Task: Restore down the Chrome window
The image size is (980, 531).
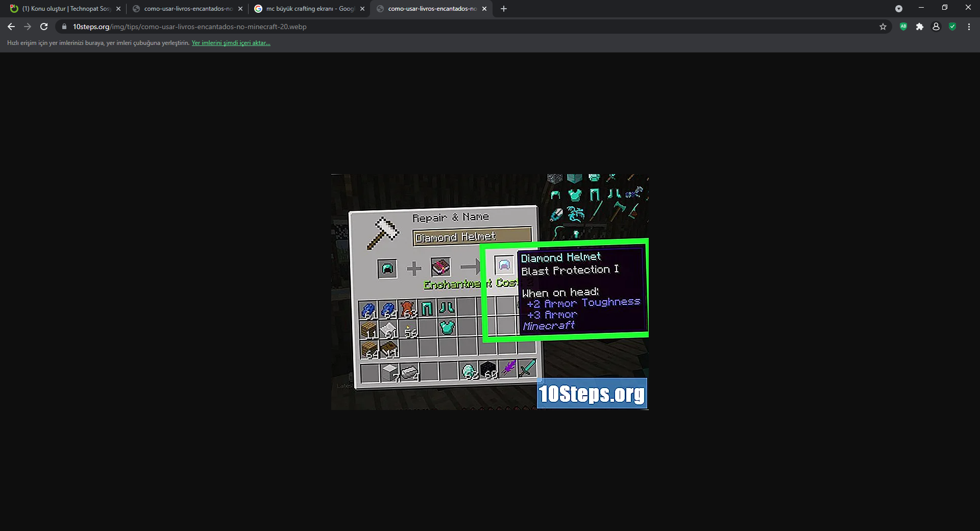Action: point(945,8)
